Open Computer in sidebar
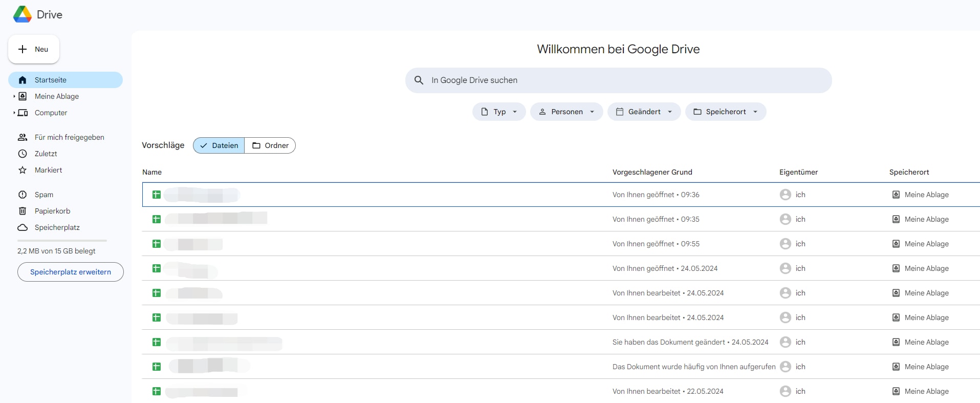Viewport: 980px width, 403px height. tap(66, 113)
